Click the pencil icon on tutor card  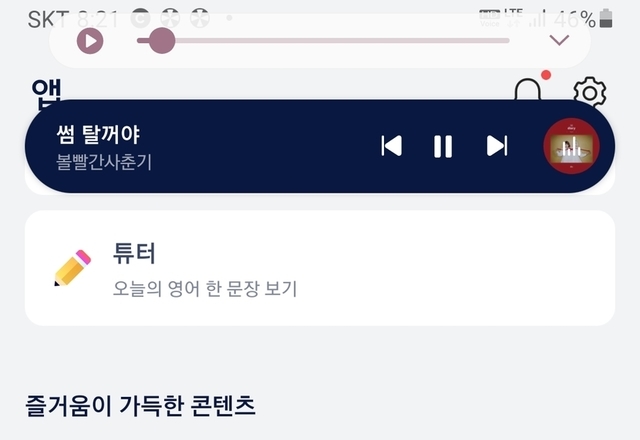coord(73,268)
